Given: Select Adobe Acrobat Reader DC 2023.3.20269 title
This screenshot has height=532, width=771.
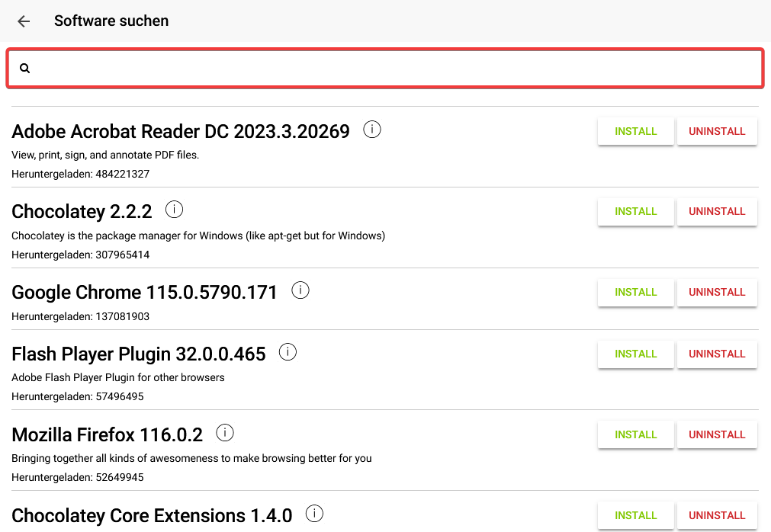Looking at the screenshot, I should (181, 132).
